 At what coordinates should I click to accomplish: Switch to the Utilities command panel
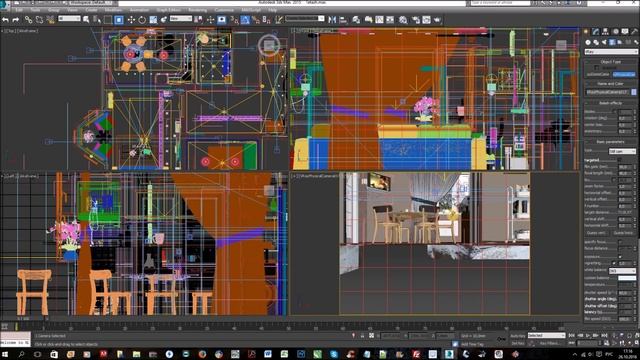634,31
